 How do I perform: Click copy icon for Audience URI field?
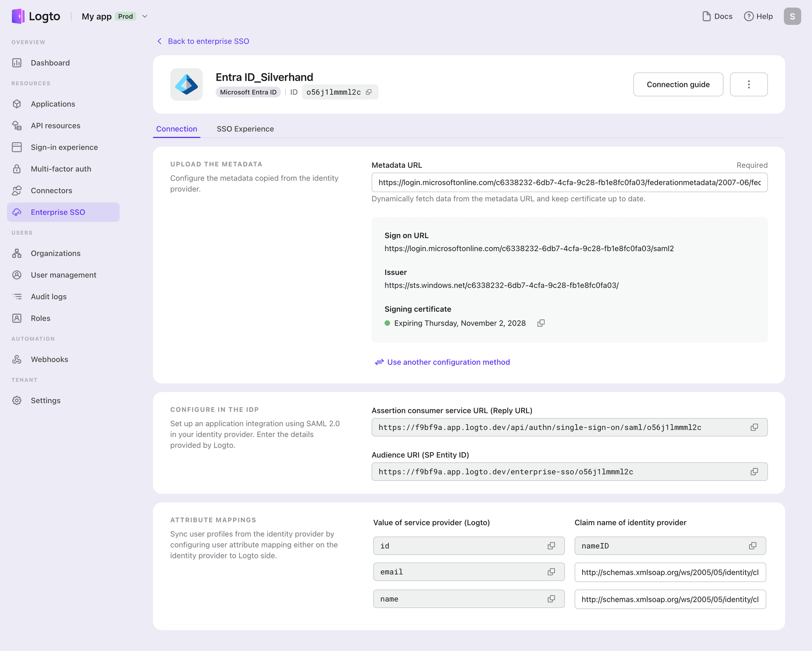pyautogui.click(x=755, y=472)
